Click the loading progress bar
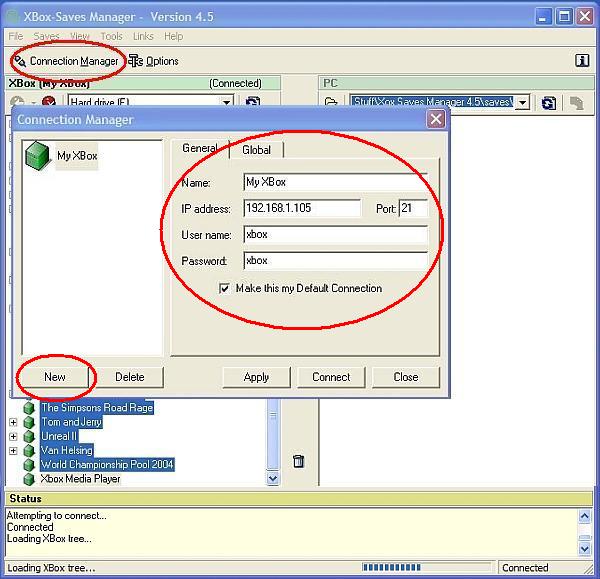 tap(427, 567)
